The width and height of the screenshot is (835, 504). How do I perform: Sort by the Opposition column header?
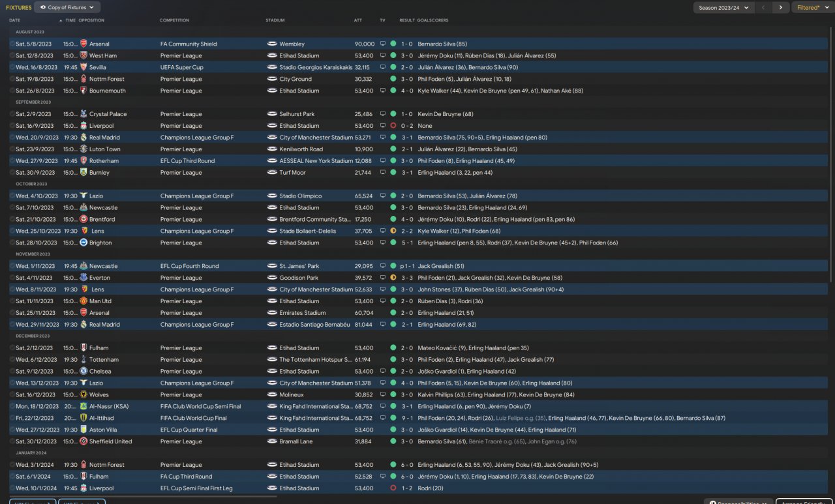pyautogui.click(x=91, y=20)
